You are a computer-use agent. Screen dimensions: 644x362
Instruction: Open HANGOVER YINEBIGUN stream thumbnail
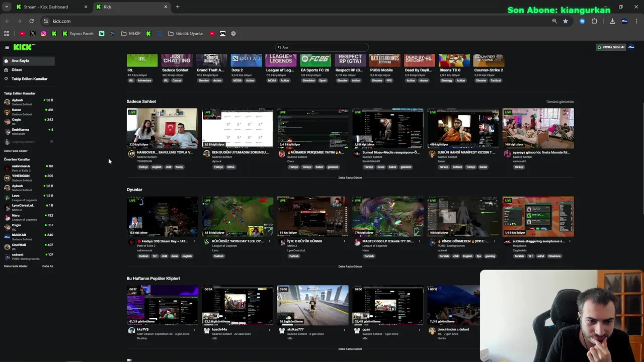pyautogui.click(x=162, y=128)
